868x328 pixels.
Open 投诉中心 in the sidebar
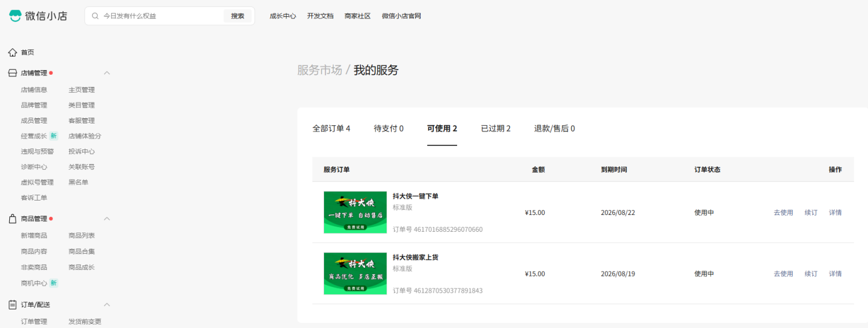coord(82,151)
